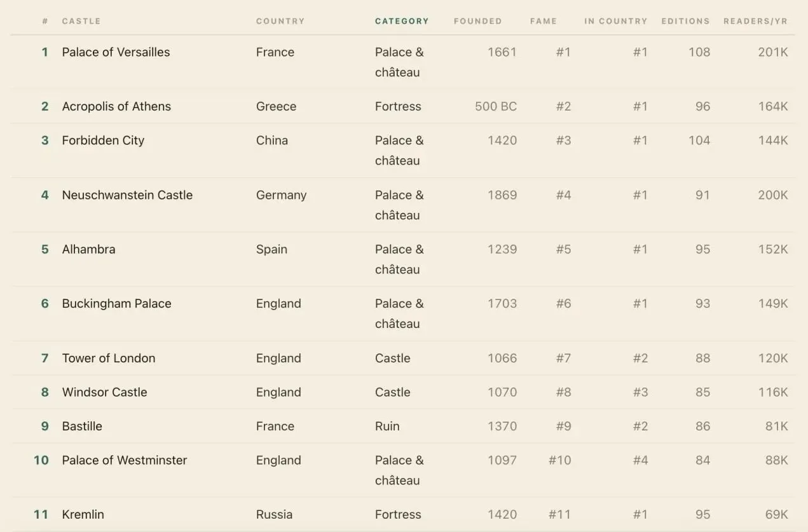Click the 69K readers value
This screenshot has height=532, width=808.
click(x=776, y=514)
